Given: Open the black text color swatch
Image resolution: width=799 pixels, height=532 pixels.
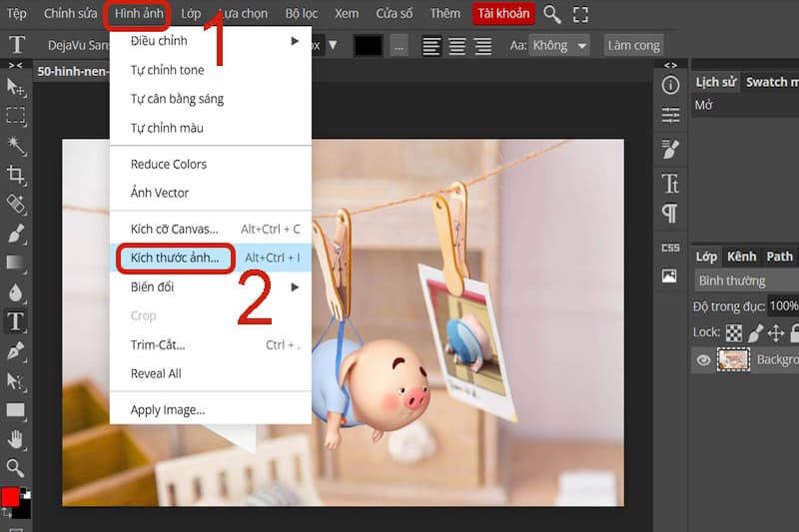Looking at the screenshot, I should pyautogui.click(x=368, y=46).
